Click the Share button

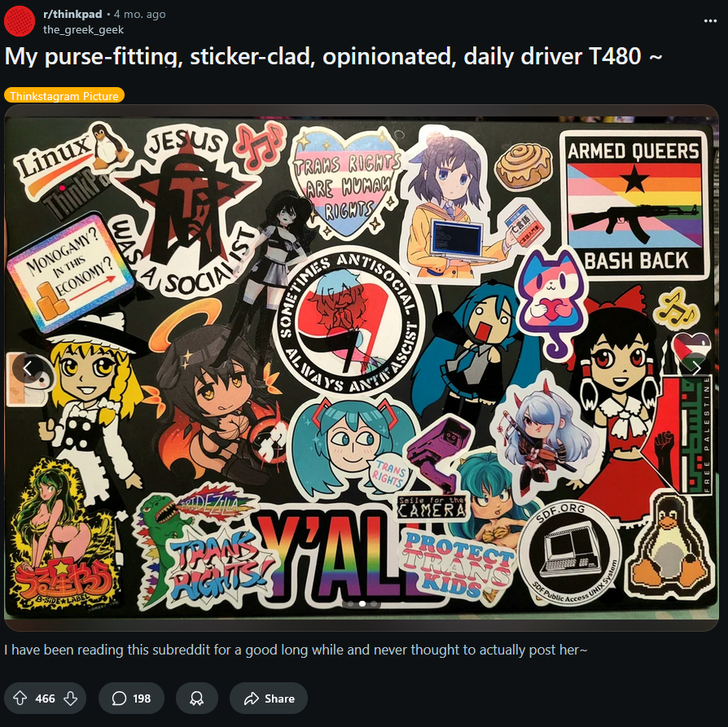tap(269, 698)
